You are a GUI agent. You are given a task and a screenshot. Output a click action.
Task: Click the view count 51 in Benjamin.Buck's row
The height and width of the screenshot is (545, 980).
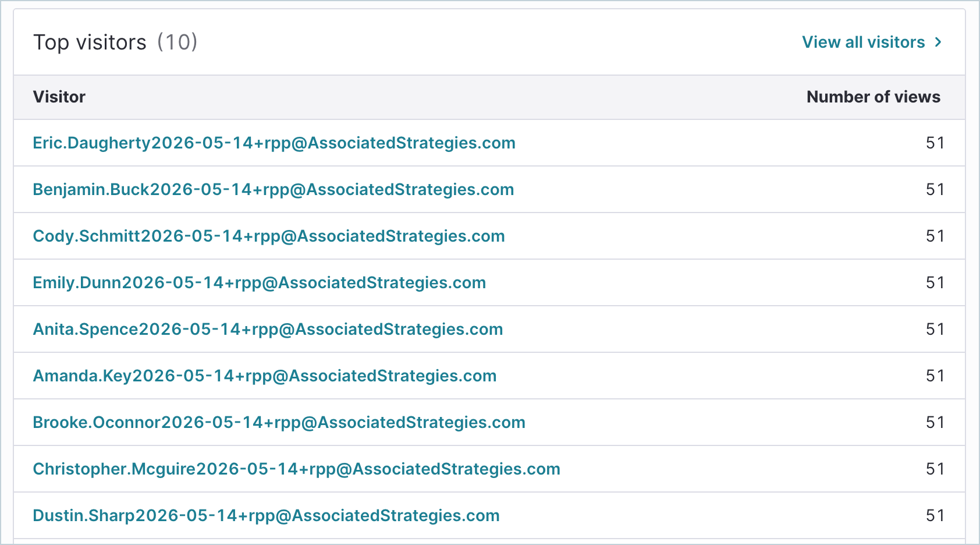coord(935,190)
